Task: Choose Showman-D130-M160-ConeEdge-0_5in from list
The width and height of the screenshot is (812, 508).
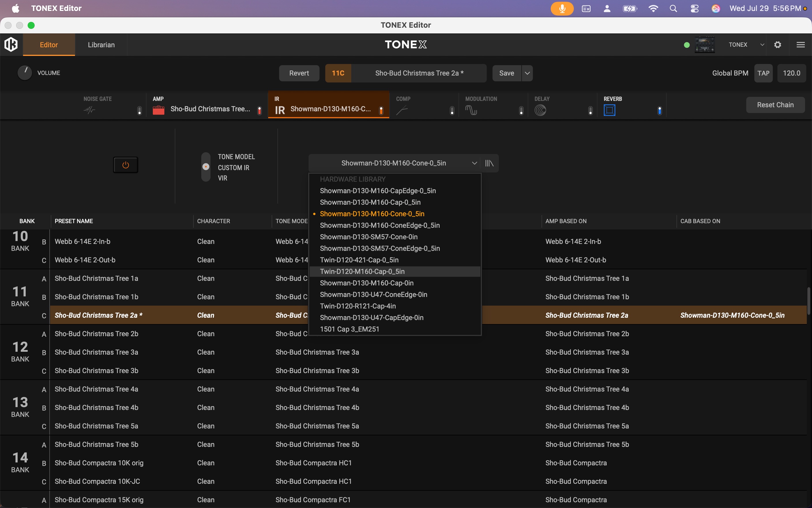Action: click(395, 225)
